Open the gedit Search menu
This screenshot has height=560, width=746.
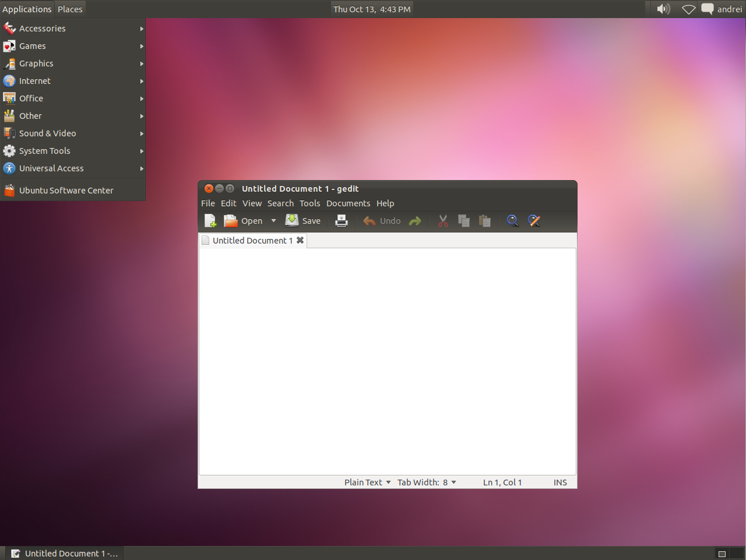(280, 203)
